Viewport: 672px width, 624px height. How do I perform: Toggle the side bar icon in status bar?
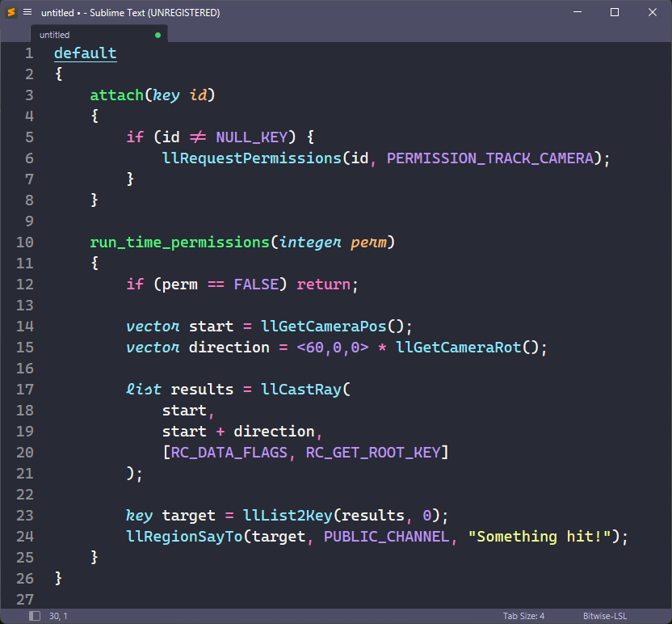pos(35,616)
